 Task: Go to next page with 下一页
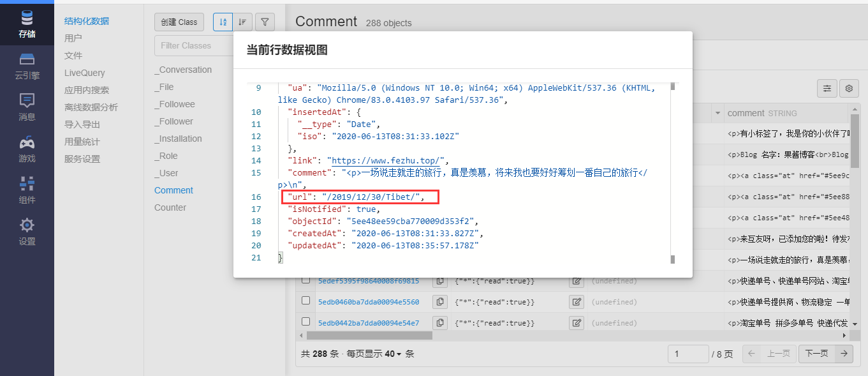pyautogui.click(x=816, y=354)
